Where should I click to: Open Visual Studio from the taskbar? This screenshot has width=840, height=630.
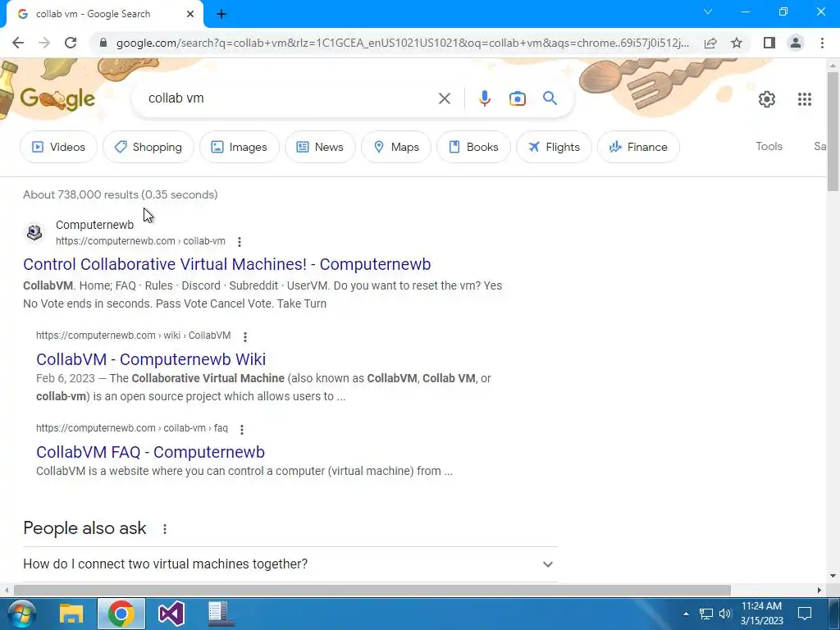171,614
